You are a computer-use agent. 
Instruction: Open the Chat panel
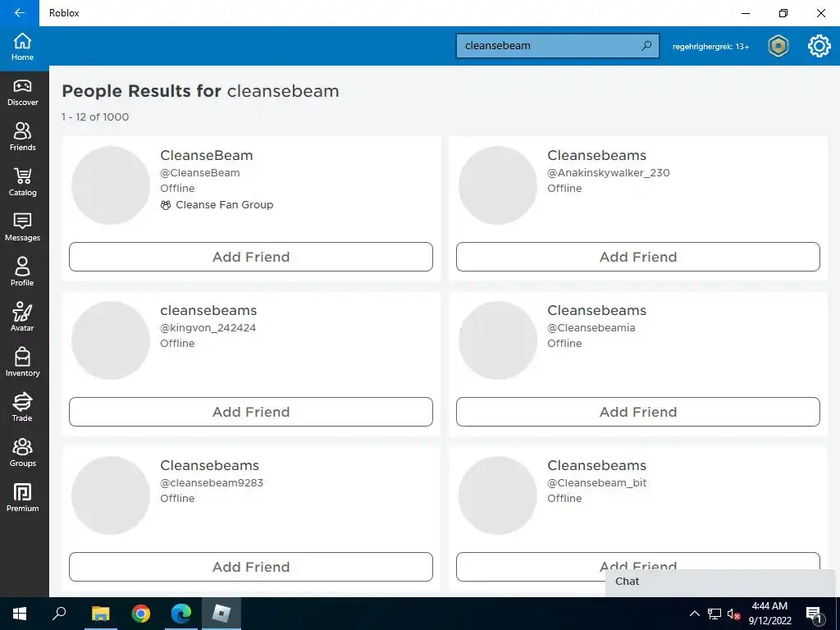coord(720,582)
